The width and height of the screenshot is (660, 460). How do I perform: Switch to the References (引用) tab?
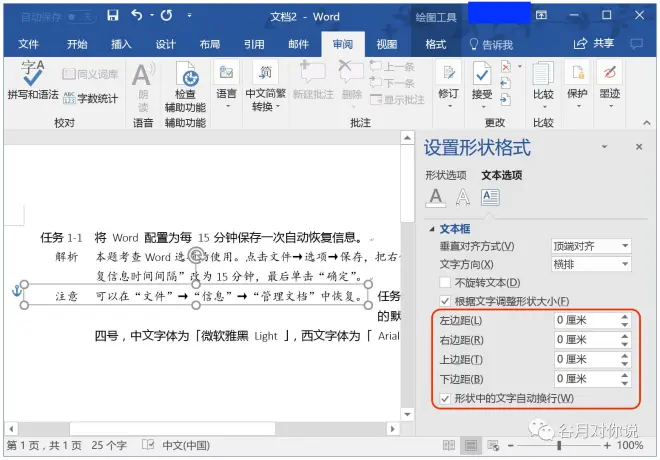(254, 44)
